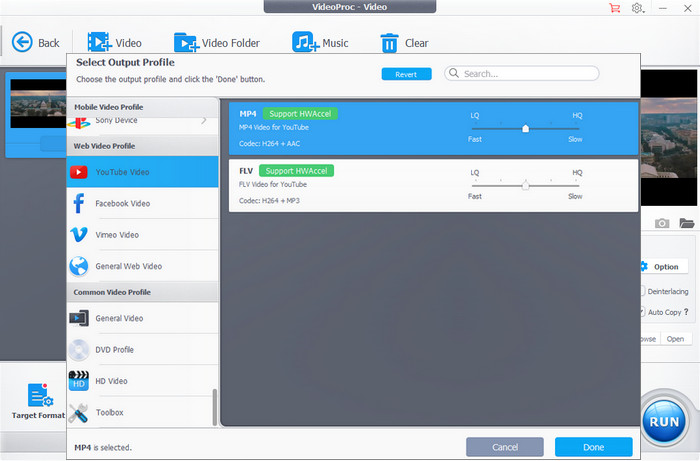Confirm with the Done button

(593, 447)
